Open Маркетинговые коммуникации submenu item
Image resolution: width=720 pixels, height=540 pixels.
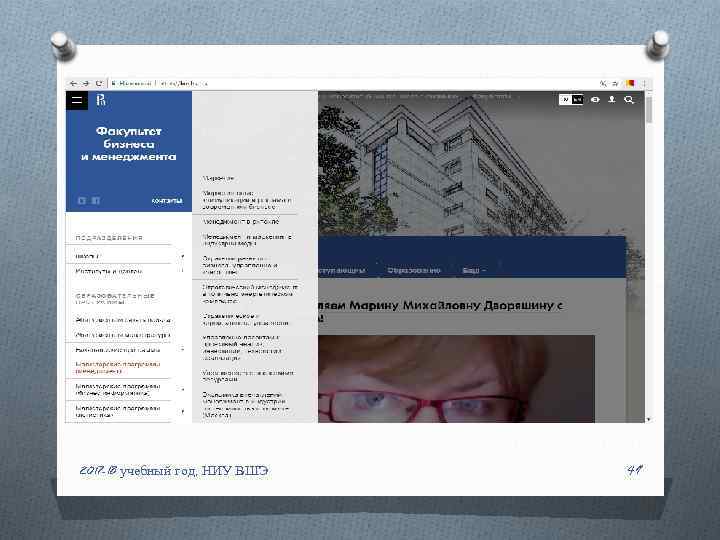[247, 200]
